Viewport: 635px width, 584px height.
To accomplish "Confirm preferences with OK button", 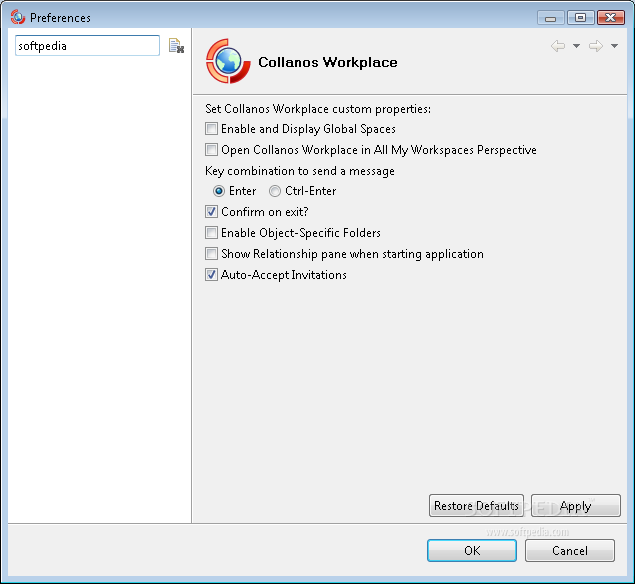I will click(472, 550).
